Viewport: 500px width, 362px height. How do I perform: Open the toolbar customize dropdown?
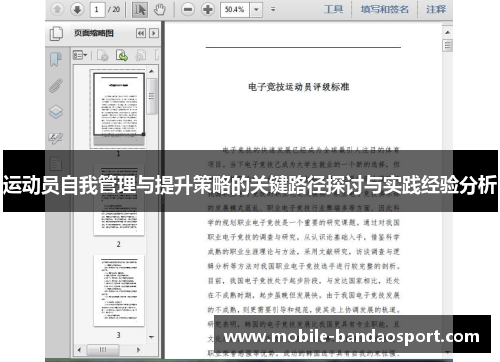273,9
